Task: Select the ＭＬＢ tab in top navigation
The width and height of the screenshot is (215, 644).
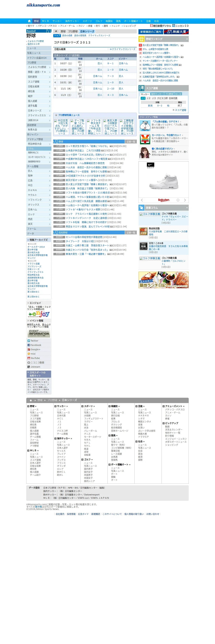Action: tap(46, 21)
